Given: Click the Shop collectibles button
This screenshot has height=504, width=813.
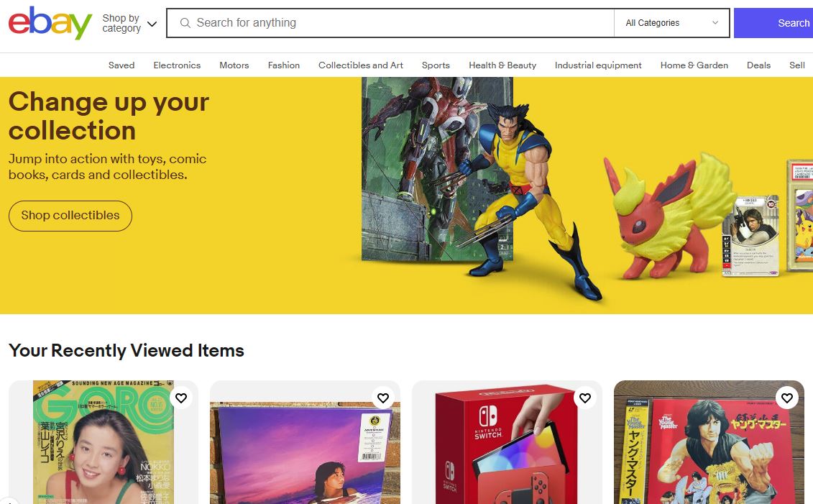Looking at the screenshot, I should [x=70, y=216].
